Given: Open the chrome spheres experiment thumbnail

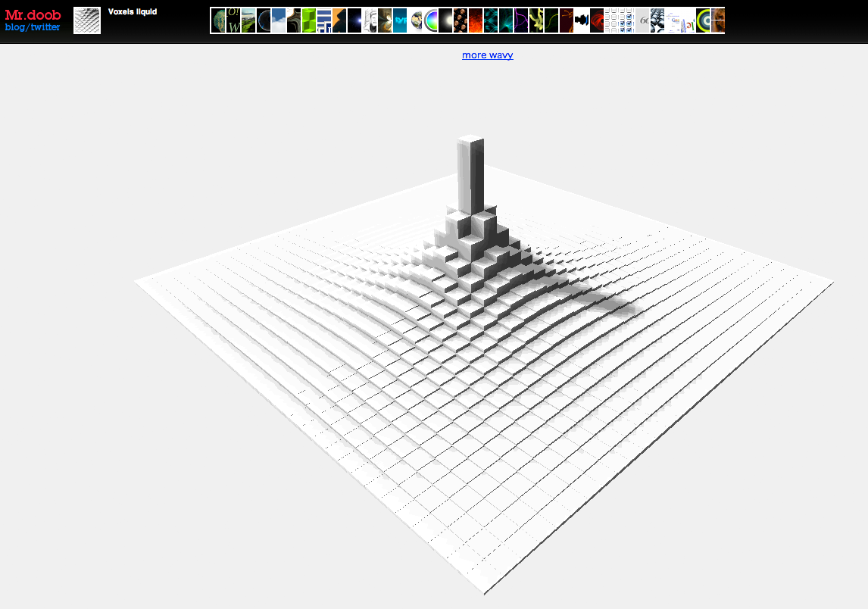Looking at the screenshot, I should (657, 20).
